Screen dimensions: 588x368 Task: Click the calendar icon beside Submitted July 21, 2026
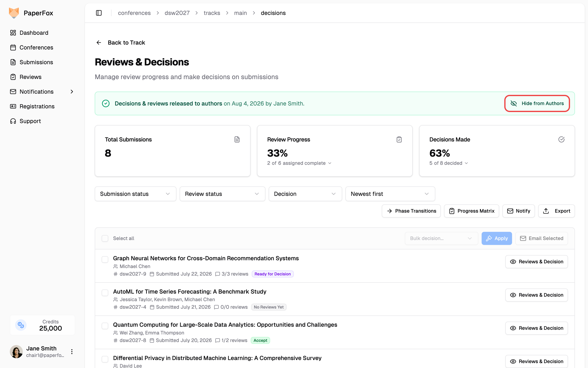(x=152, y=307)
